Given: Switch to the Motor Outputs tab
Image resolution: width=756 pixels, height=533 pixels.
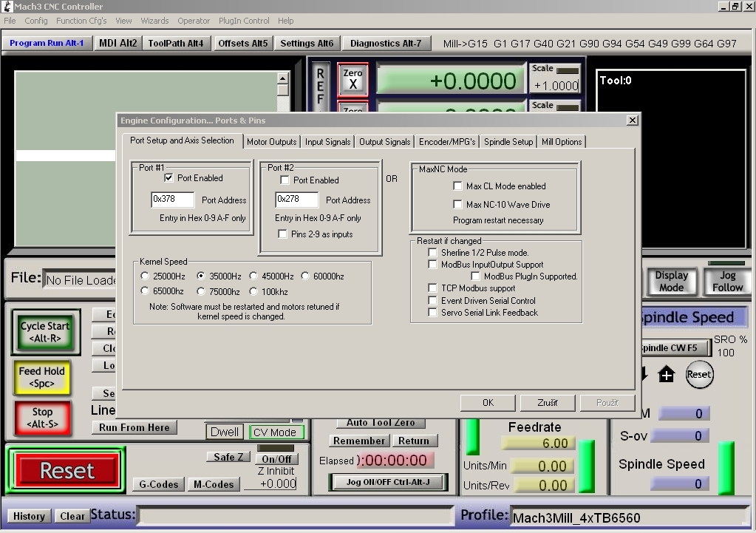Looking at the screenshot, I should pos(271,142).
